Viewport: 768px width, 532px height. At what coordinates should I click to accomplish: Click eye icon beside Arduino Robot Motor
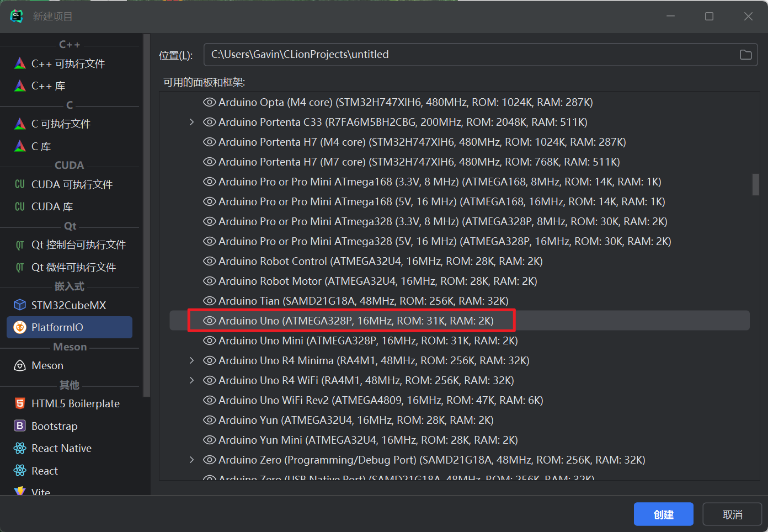coord(210,281)
